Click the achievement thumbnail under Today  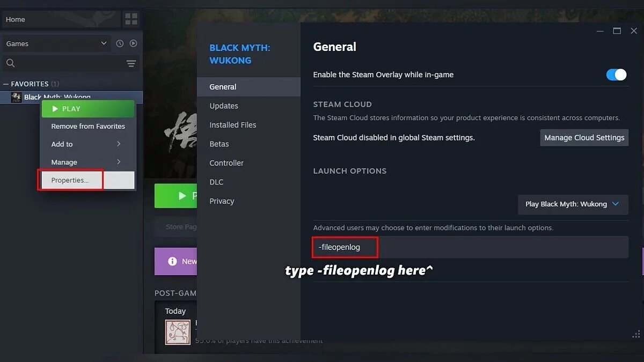178,333
